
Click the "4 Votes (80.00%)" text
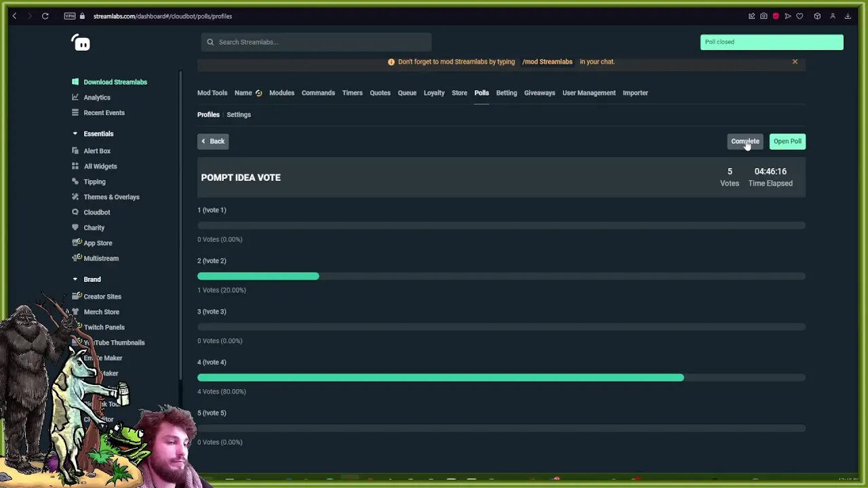point(222,392)
